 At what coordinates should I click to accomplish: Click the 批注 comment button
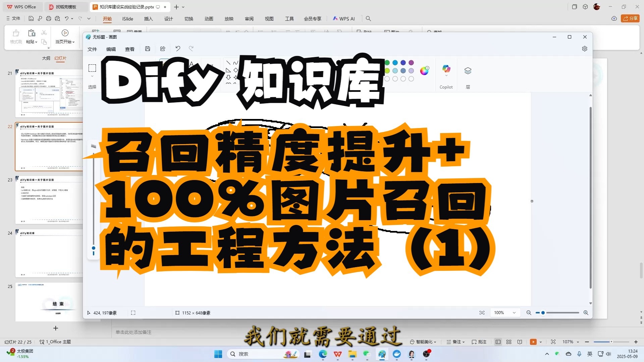click(x=479, y=342)
